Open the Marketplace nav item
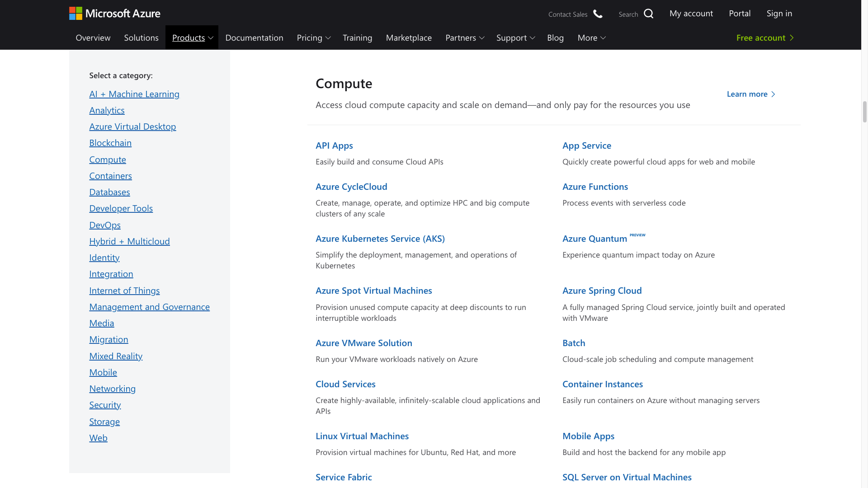Image resolution: width=868 pixels, height=488 pixels. click(x=409, y=38)
